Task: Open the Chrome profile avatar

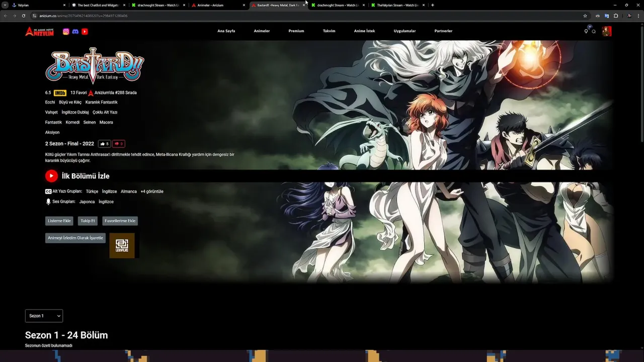Action: (629, 16)
